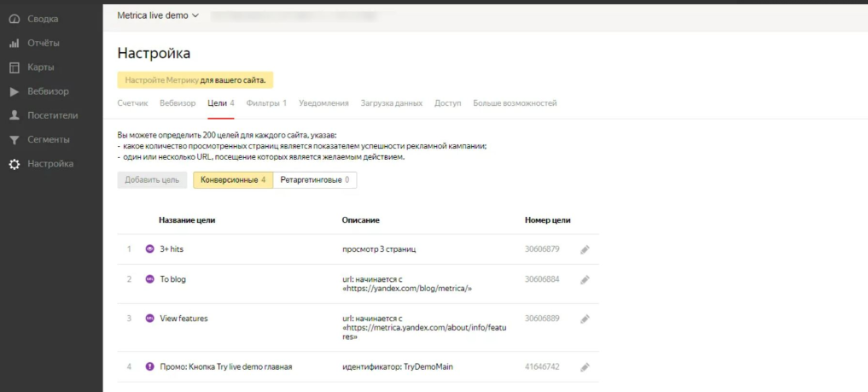Click description просмотр 3 страниц
Viewport: 868px width, 392px height.
pyautogui.click(x=379, y=249)
